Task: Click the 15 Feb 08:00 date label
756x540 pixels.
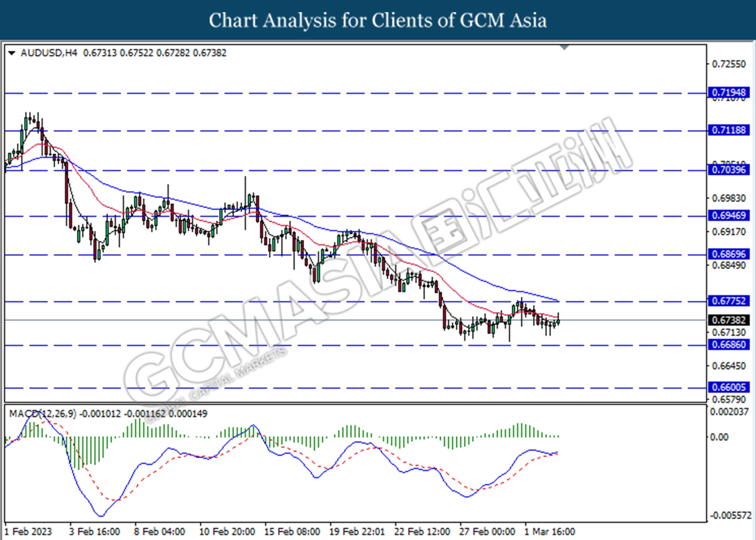Action: pyautogui.click(x=292, y=532)
